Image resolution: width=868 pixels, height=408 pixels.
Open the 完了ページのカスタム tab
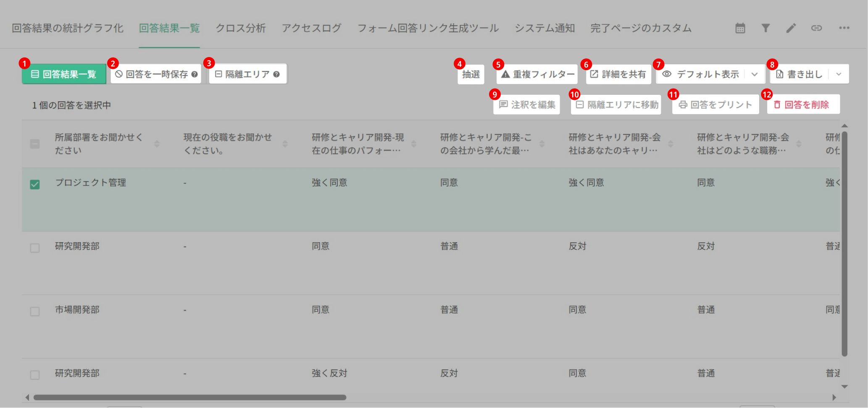coord(641,28)
